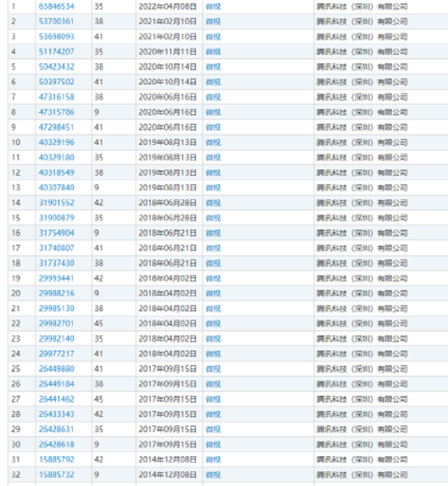Click registration number 26433343
Image resolution: width=448 pixels, height=486 pixels.
tap(56, 414)
